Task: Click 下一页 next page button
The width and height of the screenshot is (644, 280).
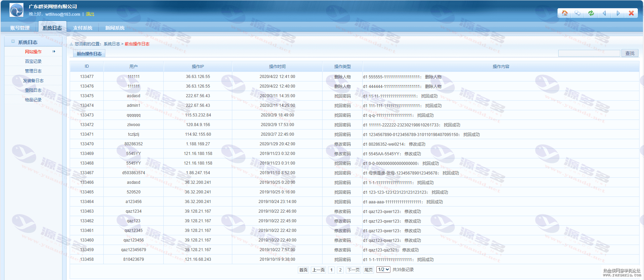Action: [x=353, y=270]
